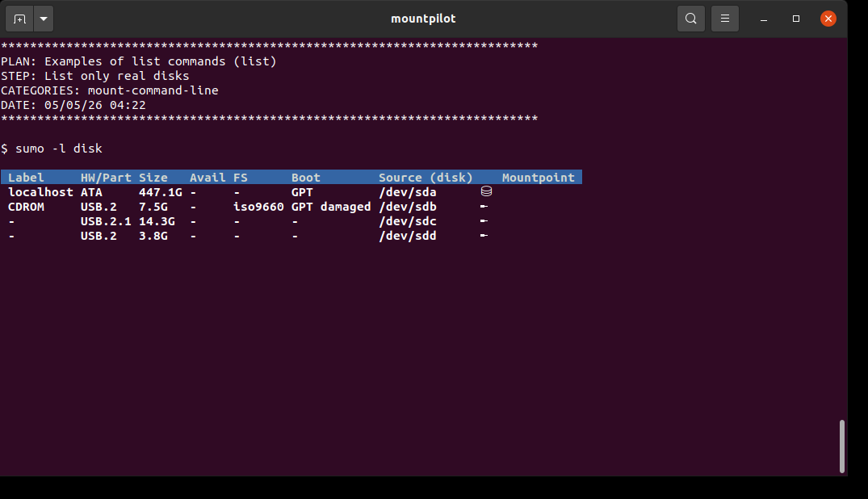The height and width of the screenshot is (499, 868).
Task: Click the /dev/sdc source path
Action: click(408, 221)
